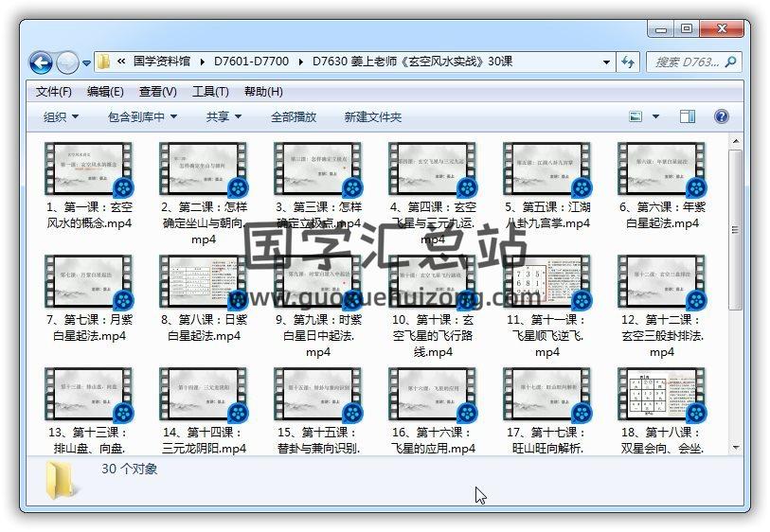
Task: Open the 共享 dropdown
Action: tap(224, 116)
